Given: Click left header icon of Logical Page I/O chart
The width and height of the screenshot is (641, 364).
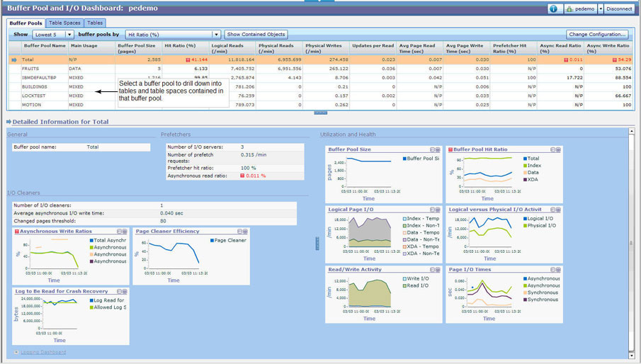Looking at the screenshot, I should click(x=432, y=210).
